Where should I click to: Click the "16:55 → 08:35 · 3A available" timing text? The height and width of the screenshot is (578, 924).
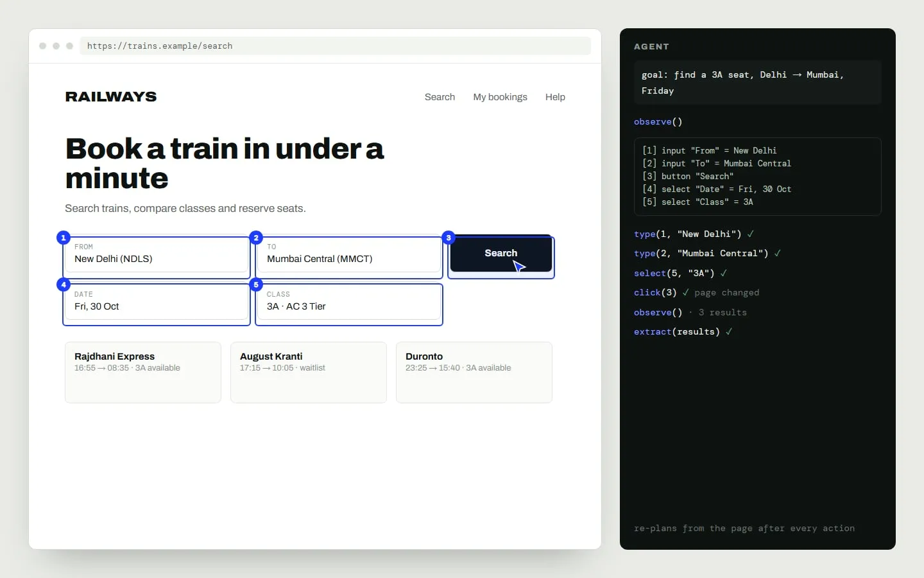[127, 368]
